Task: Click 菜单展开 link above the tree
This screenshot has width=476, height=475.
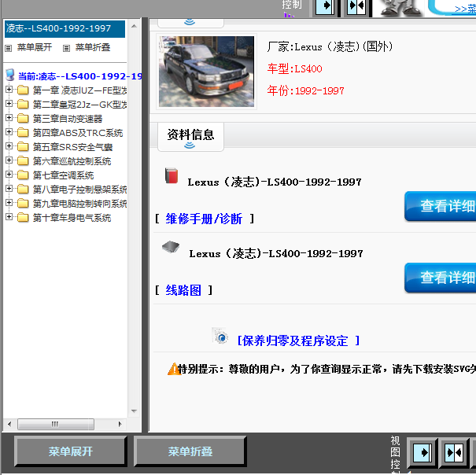Action: pyautogui.click(x=35, y=47)
